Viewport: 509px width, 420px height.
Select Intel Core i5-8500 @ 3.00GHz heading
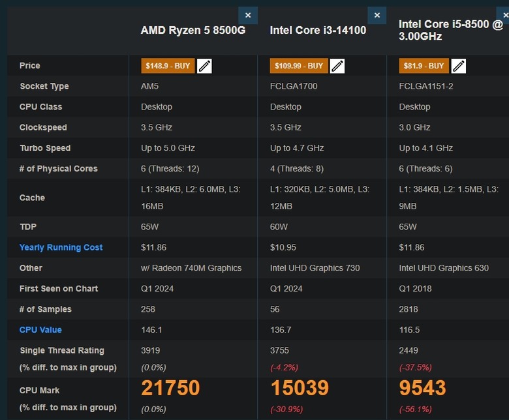pyautogui.click(x=451, y=30)
